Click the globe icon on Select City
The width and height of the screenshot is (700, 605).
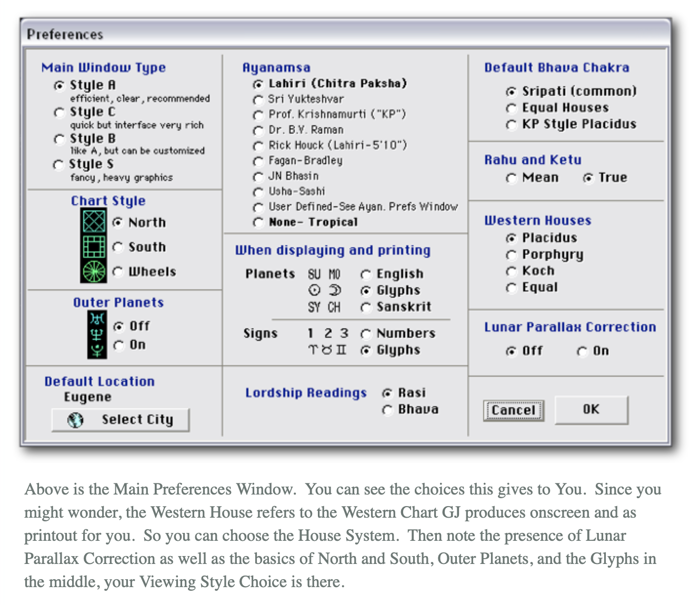(x=75, y=420)
